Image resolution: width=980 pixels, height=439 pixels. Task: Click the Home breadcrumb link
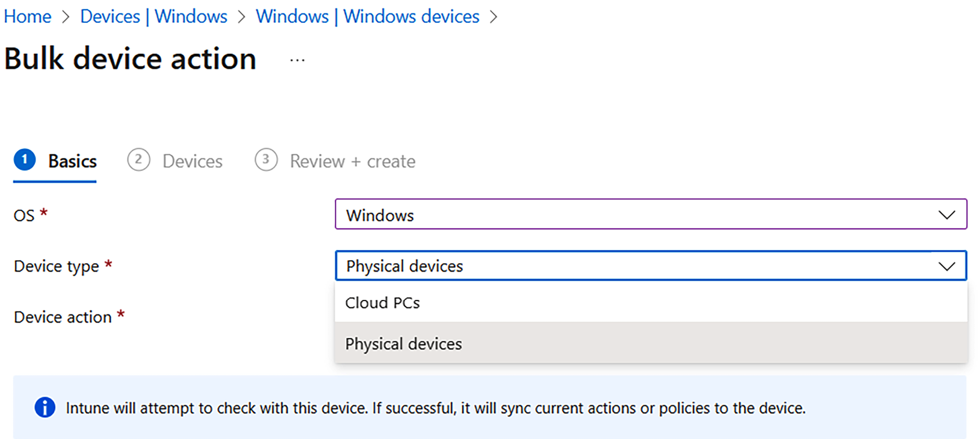pos(27,17)
